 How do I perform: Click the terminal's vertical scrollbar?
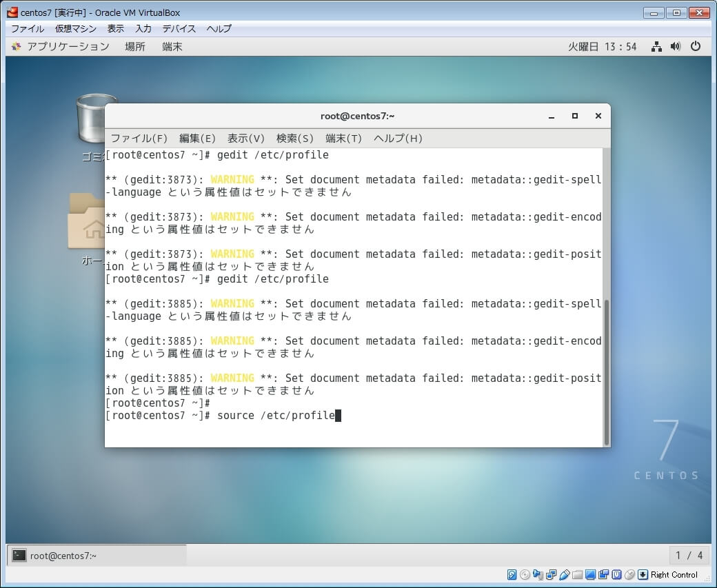606,372
